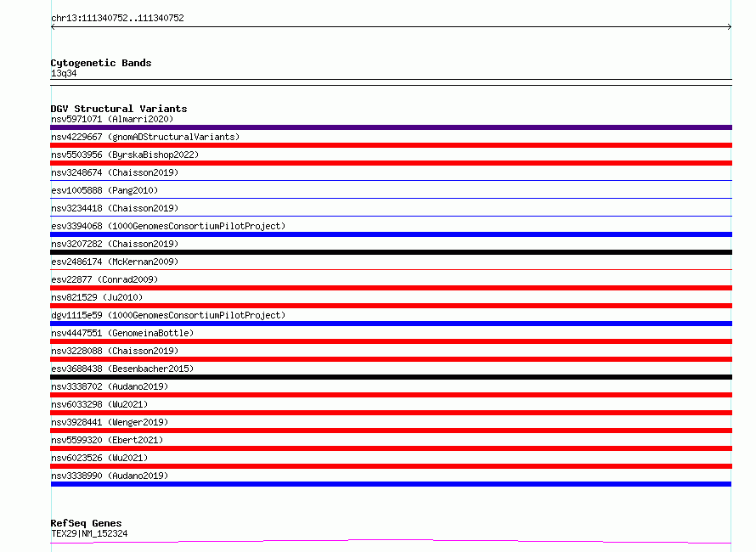Viewport: 756px width, 552px height.
Task: Open the TEX29|NM_152324 gene entry
Action: tap(89, 533)
